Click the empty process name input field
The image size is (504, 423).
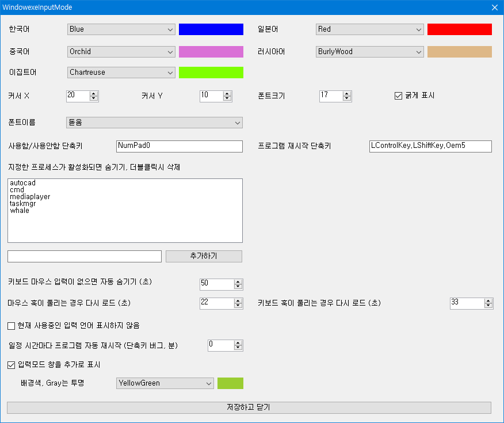[85, 256]
